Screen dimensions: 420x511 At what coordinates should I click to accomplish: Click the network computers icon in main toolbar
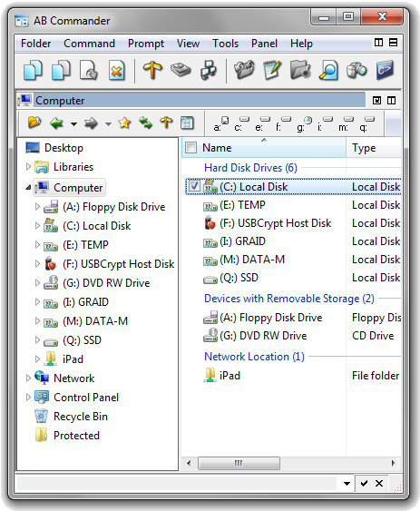[x=209, y=70]
